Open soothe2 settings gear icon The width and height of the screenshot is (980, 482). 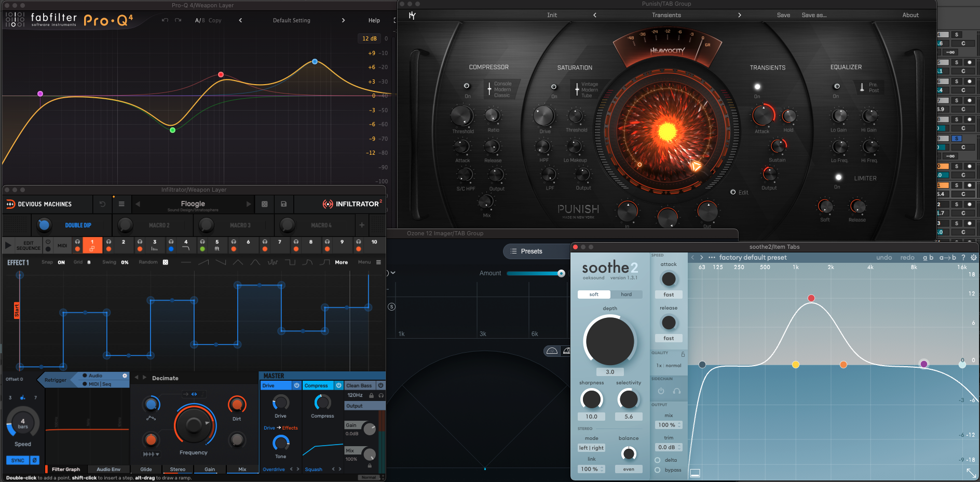(x=974, y=257)
